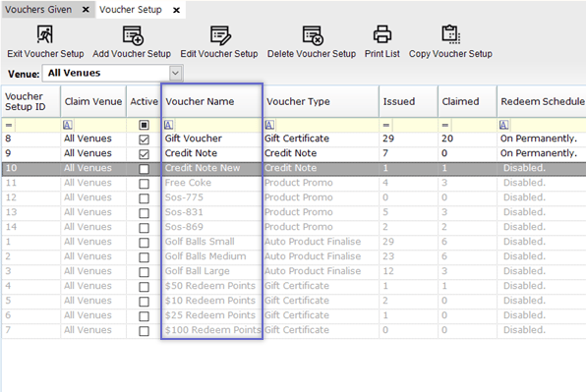The width and height of the screenshot is (586, 392).
Task: Click the Voucher Name filter input field
Action: pyautogui.click(x=217, y=125)
